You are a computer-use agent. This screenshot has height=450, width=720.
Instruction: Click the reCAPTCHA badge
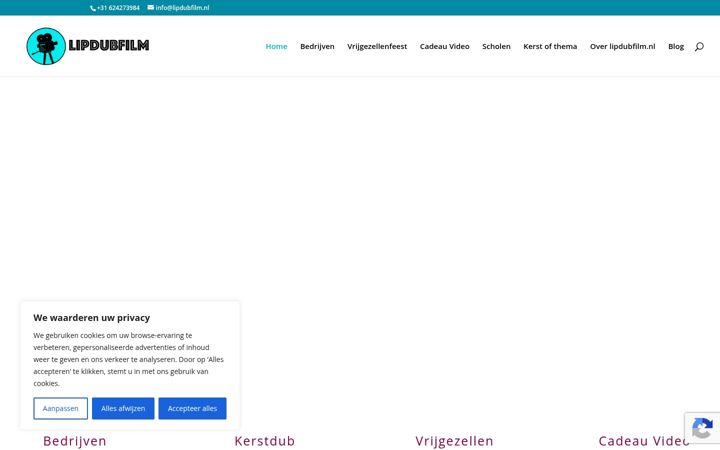coord(702,428)
